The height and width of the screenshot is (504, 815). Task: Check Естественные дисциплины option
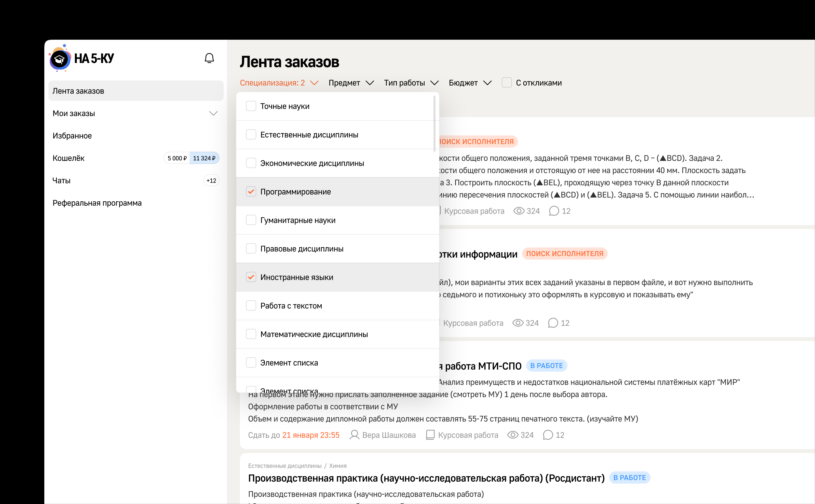(251, 135)
